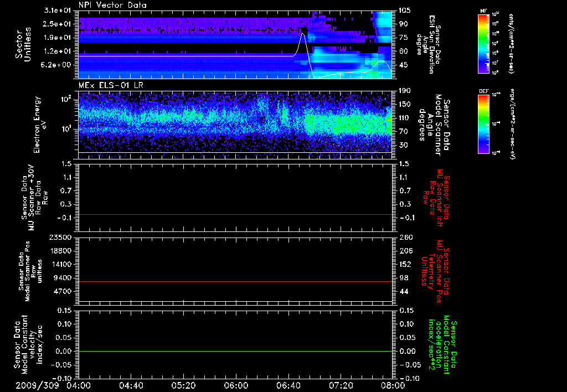The image size is (567, 392).
Task: Click the 'DEF' label above the color bar
Action: point(484,91)
